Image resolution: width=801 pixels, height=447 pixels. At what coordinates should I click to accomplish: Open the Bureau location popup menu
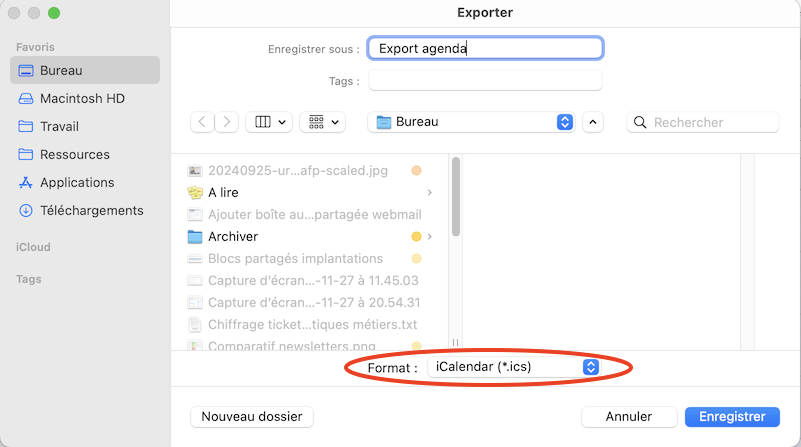click(471, 122)
